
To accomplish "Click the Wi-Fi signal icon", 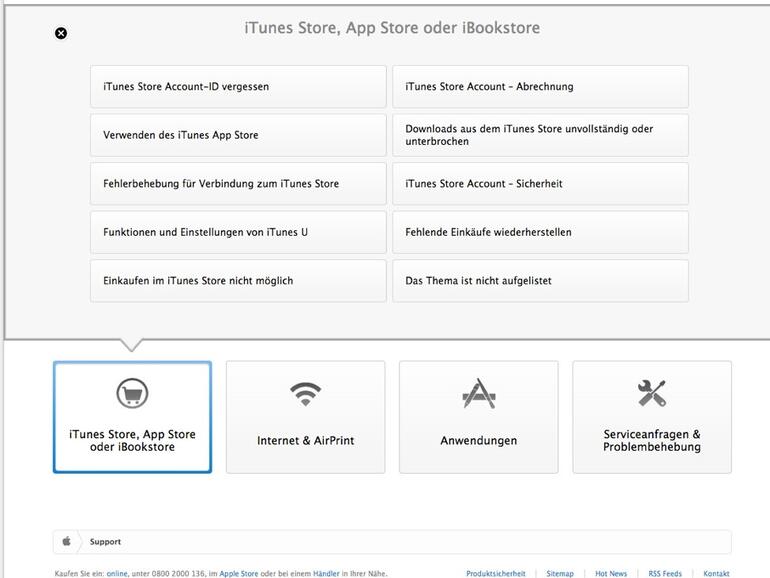I will pyautogui.click(x=305, y=393).
